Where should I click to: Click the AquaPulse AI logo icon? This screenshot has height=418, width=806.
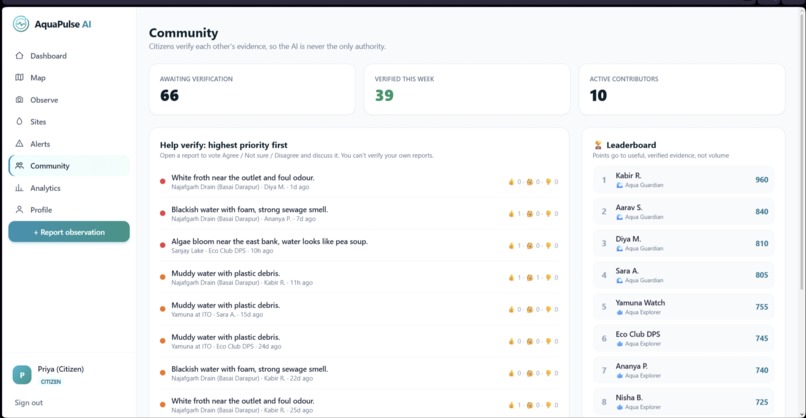click(21, 24)
